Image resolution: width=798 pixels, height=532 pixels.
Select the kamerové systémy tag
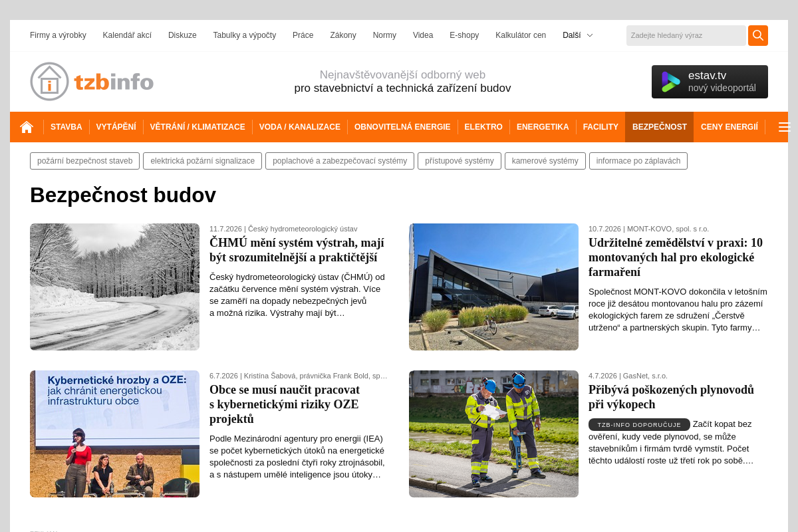coord(545,161)
